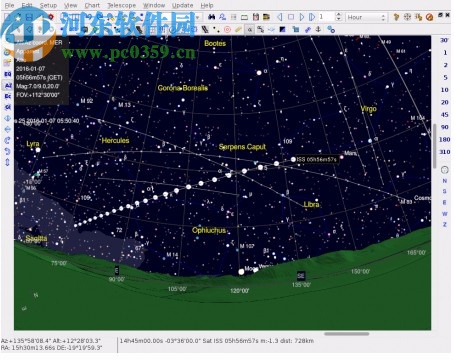Image resolution: width=454 pixels, height=360 pixels.
Task: Point view toward West with W
Action: (445, 214)
